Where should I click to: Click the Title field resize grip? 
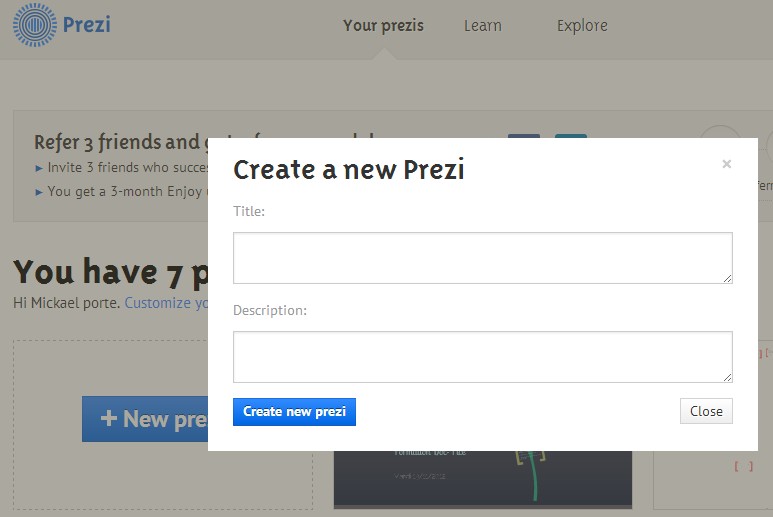(x=728, y=278)
